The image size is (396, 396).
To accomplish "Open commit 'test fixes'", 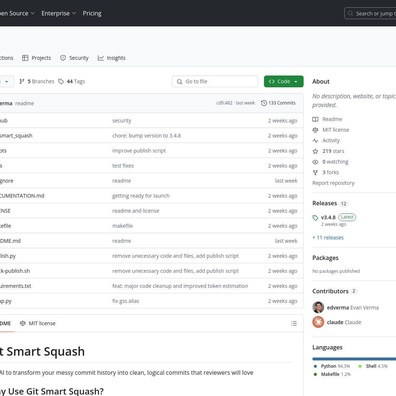I will [x=123, y=166].
